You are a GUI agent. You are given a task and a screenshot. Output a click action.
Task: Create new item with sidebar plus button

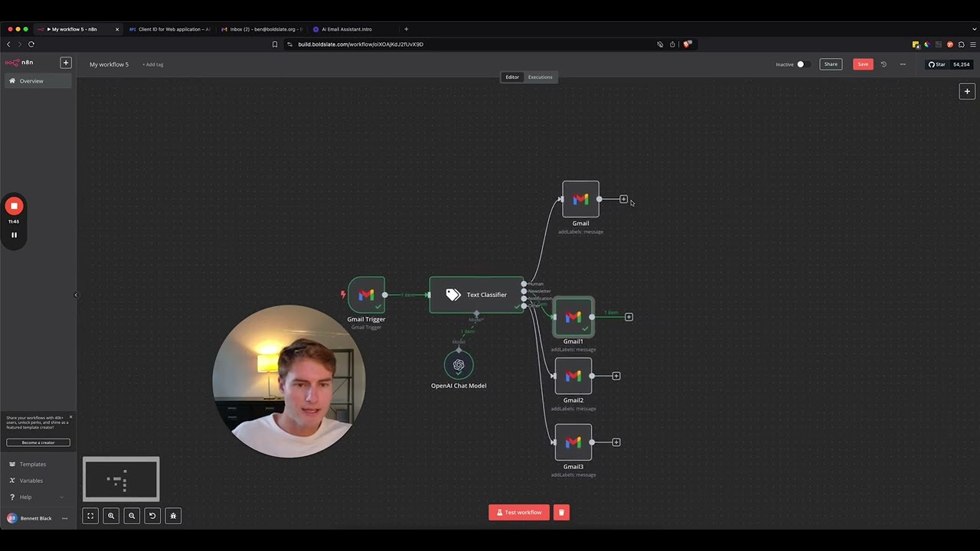[x=66, y=63]
